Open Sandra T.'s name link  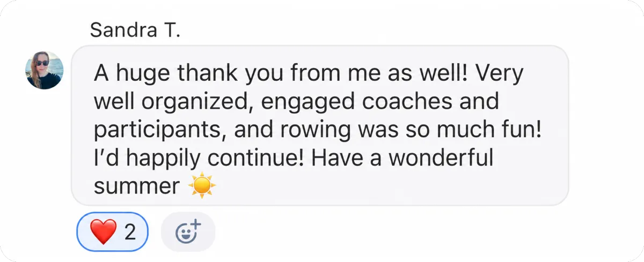(135, 30)
